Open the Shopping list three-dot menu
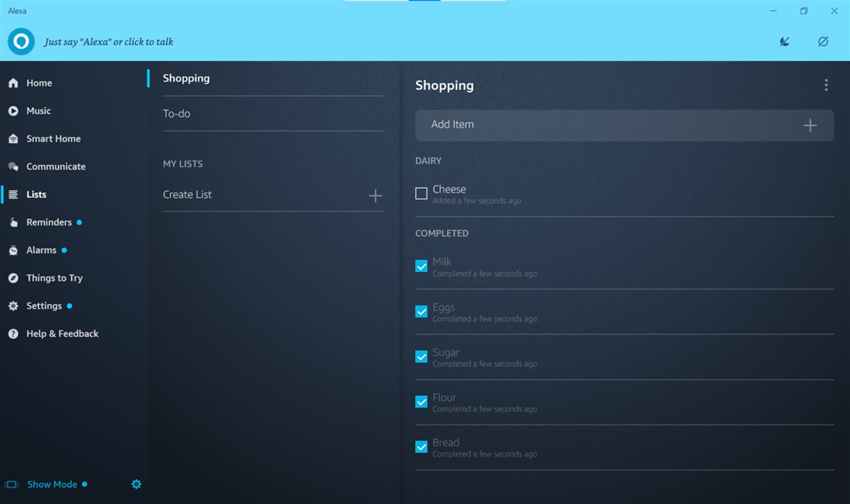The image size is (850, 504). (x=826, y=85)
